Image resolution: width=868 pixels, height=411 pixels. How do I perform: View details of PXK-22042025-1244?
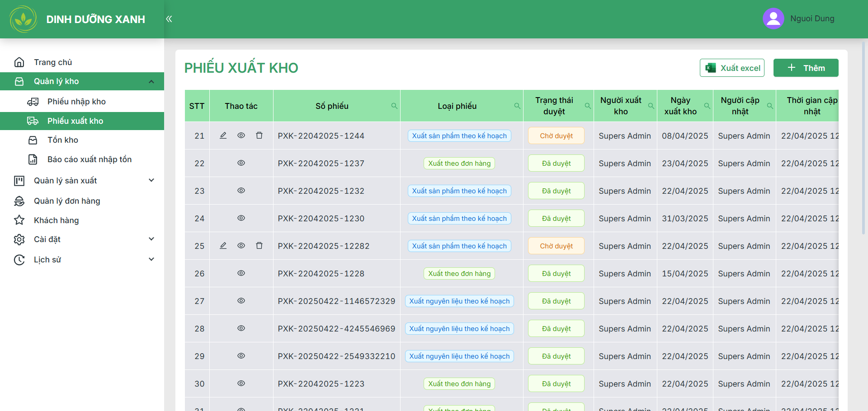pos(241,135)
